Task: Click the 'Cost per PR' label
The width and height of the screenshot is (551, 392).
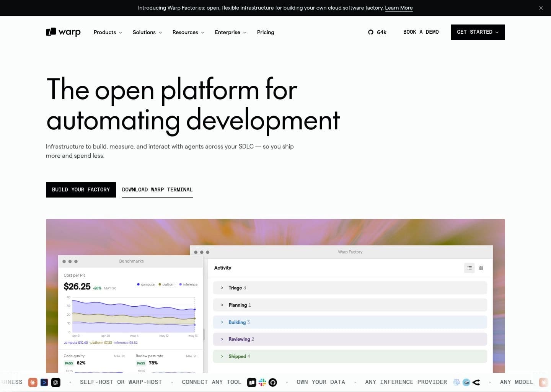Action: click(74, 275)
